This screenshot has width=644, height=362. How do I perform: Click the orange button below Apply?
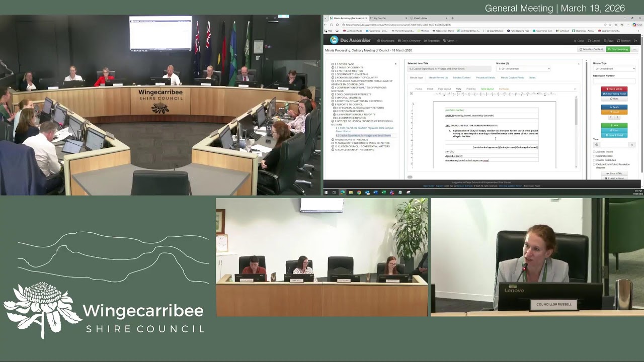(614, 112)
